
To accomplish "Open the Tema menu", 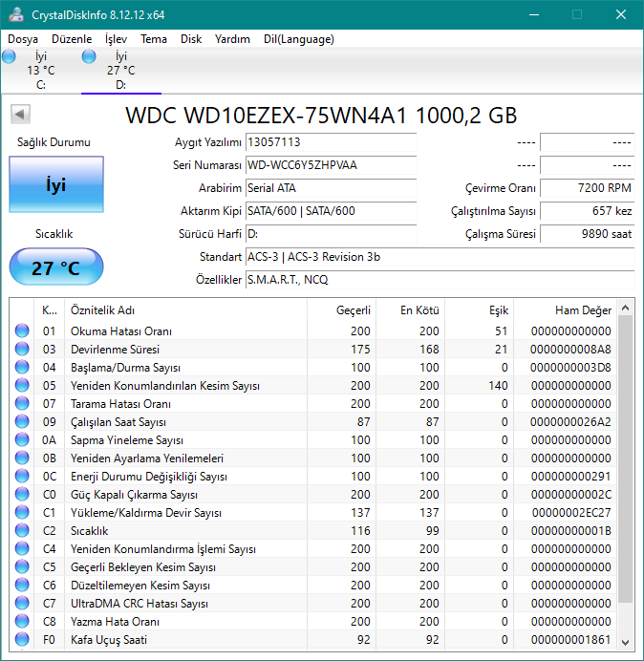I will pos(154,39).
